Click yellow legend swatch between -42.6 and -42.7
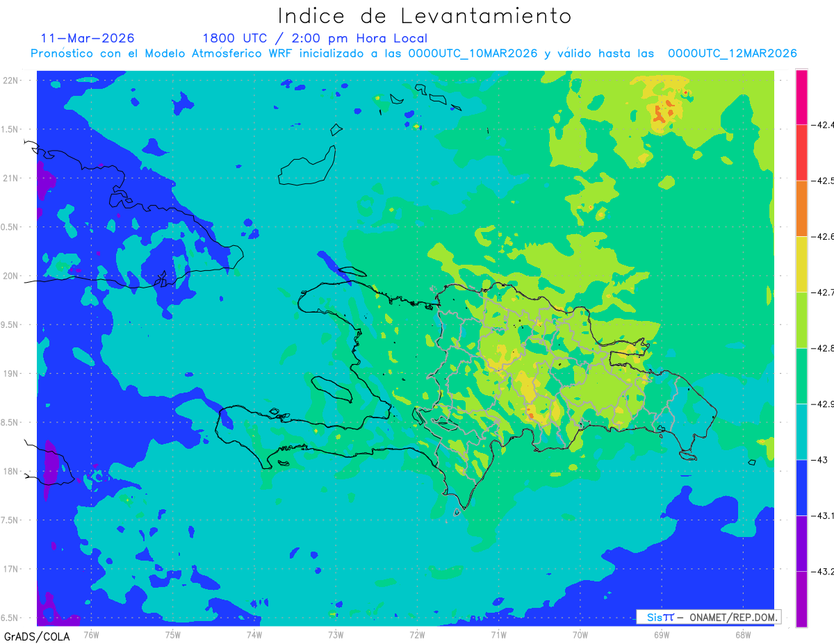Screen dimensions: 834x644 801,264
